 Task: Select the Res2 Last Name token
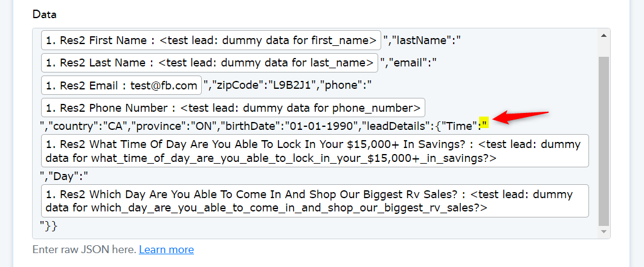(210, 63)
